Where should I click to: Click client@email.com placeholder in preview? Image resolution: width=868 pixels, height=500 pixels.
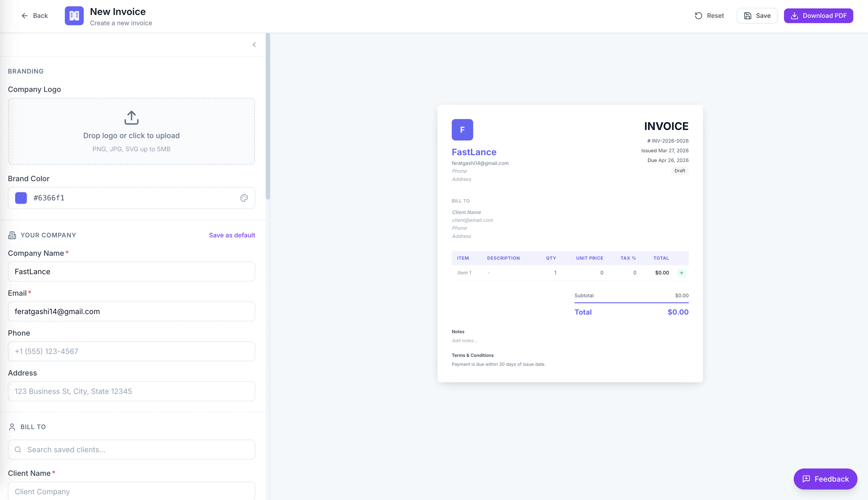472,220
